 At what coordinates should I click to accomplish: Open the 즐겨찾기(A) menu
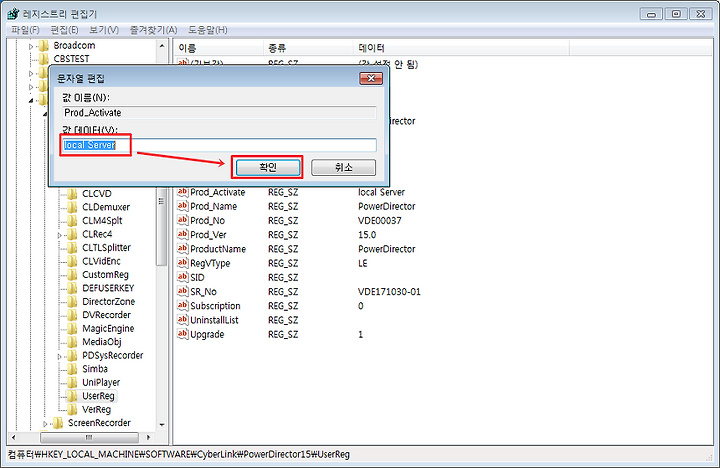click(153, 30)
